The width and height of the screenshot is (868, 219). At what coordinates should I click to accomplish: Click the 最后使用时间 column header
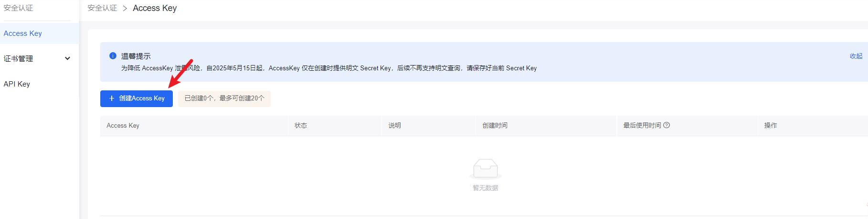coord(642,126)
